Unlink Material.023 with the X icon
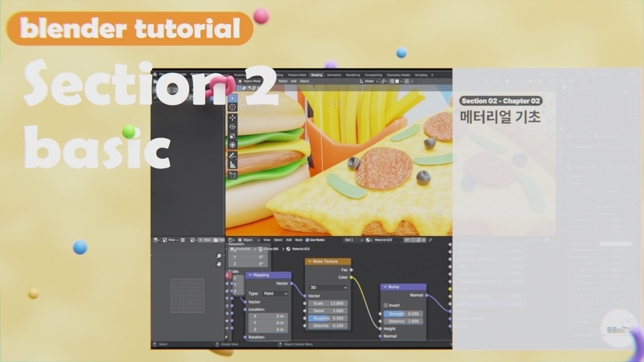This screenshot has width=644, height=362. pyautogui.click(x=423, y=240)
